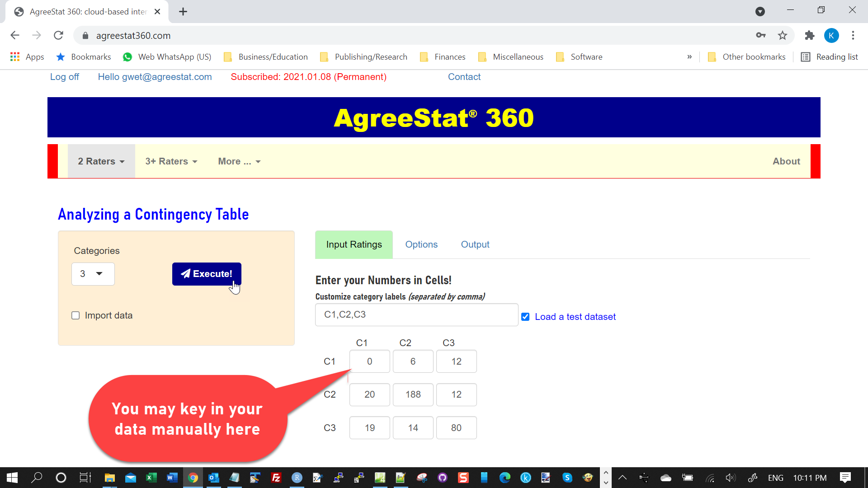Open Outlook from the taskbar

pyautogui.click(x=213, y=478)
